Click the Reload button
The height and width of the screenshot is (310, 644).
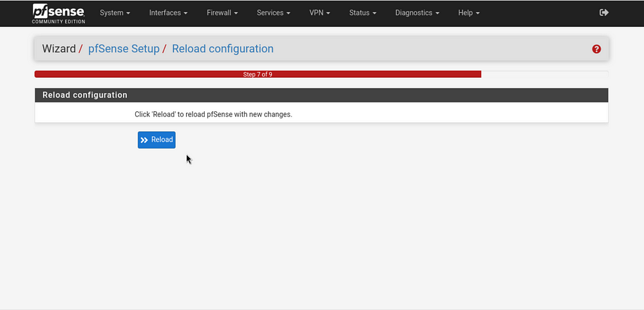point(156,140)
